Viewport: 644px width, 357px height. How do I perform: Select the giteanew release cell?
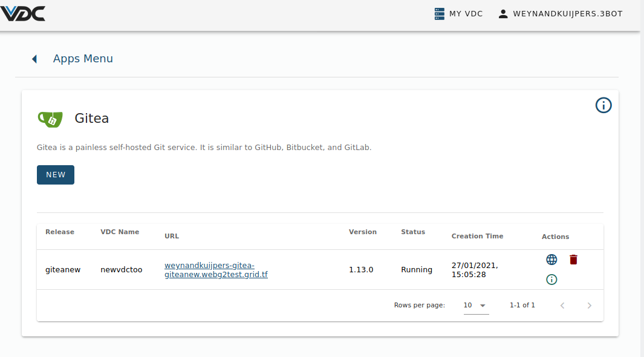coord(63,270)
